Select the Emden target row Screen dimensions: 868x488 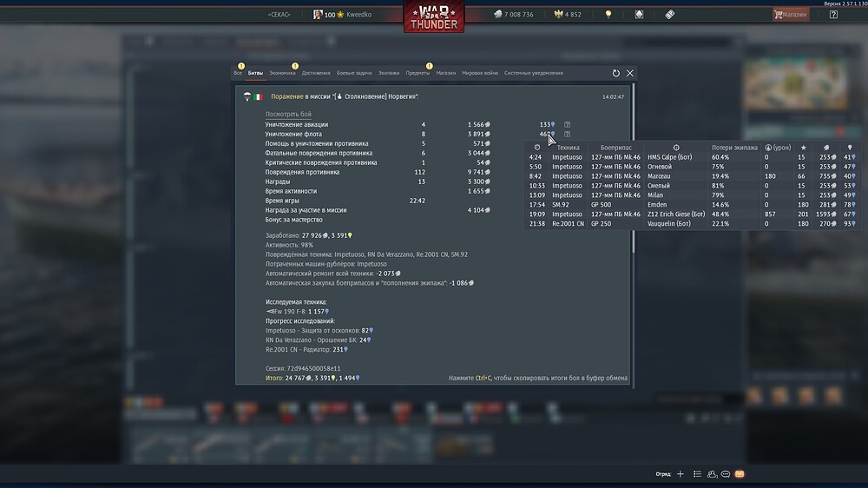(692, 204)
